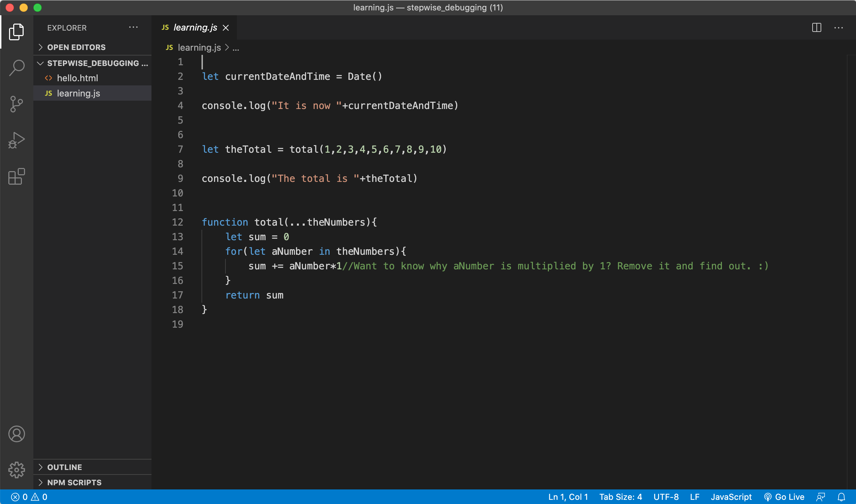Click the word currentDateAndTime on line 2

click(x=278, y=76)
